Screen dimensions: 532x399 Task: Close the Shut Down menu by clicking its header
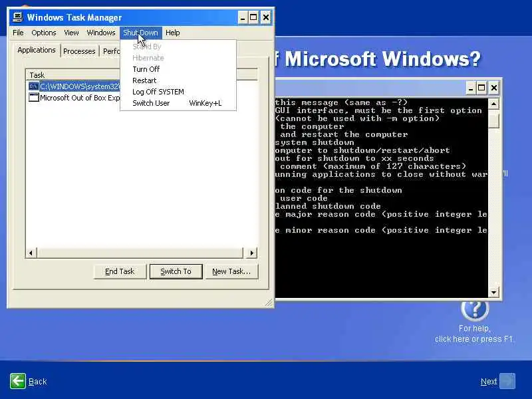point(140,33)
